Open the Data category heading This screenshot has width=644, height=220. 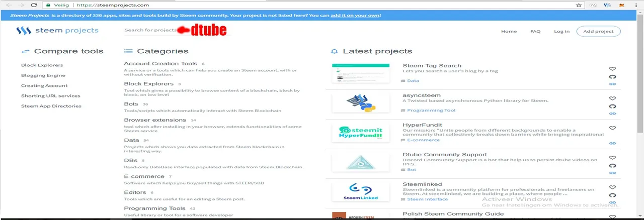pos(131,140)
